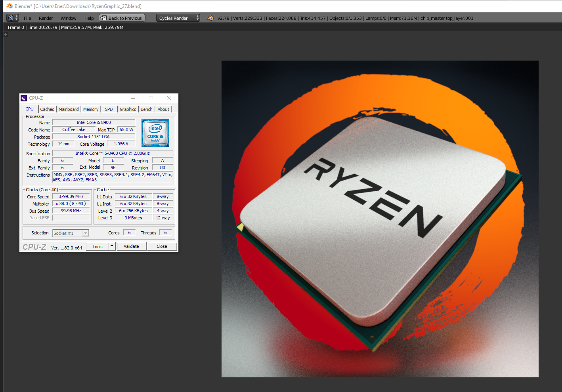Screen dimensions: 562x392
Task: Close the CPU-Z window with X
Action: click(x=169, y=98)
